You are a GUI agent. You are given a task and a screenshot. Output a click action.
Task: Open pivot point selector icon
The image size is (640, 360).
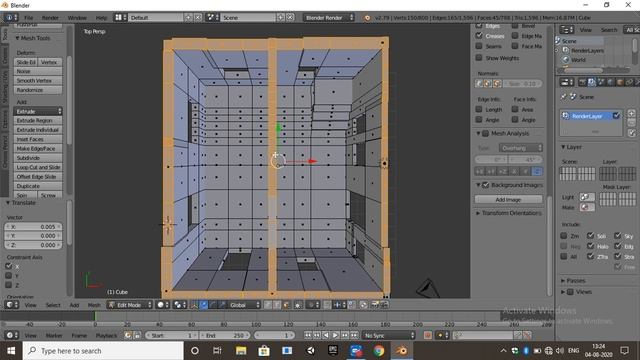pyautogui.click(x=179, y=305)
